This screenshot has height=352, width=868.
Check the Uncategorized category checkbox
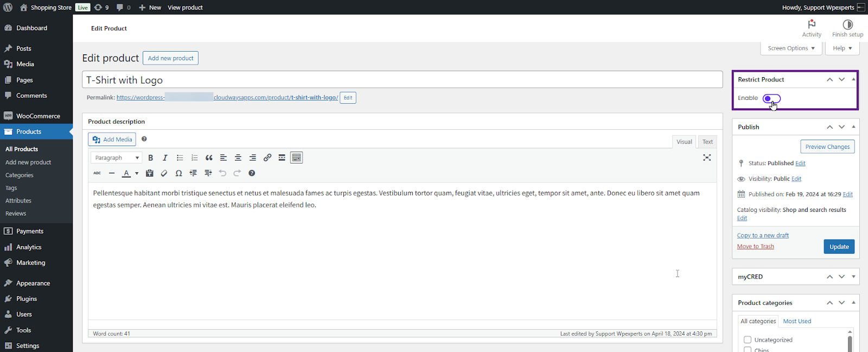(x=748, y=340)
